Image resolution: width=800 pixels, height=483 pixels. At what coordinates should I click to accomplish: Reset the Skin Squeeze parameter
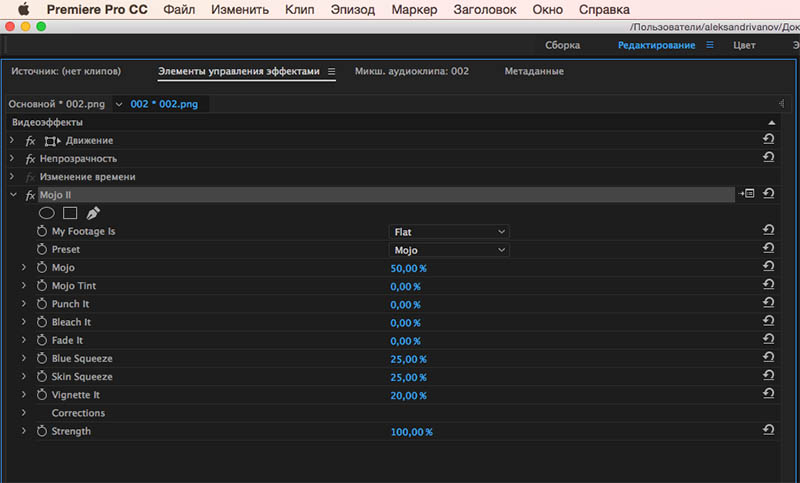pos(768,375)
